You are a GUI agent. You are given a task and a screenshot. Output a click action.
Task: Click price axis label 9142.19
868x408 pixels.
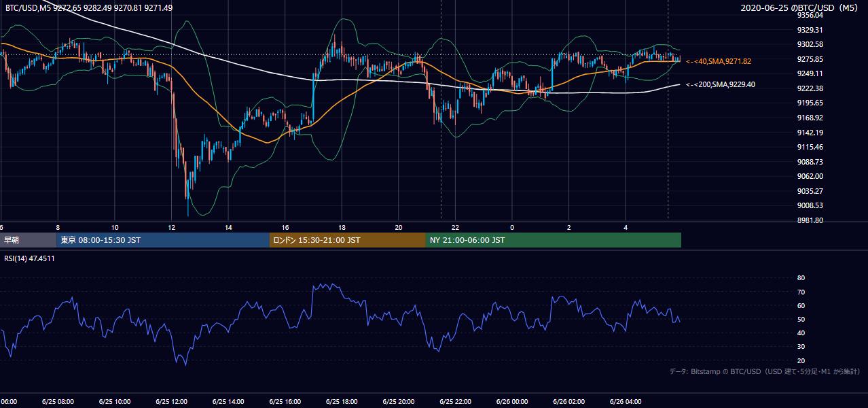[810, 133]
